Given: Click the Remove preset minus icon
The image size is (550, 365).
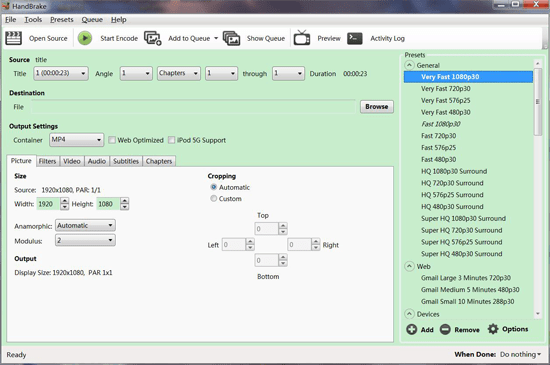Looking at the screenshot, I should (x=445, y=329).
